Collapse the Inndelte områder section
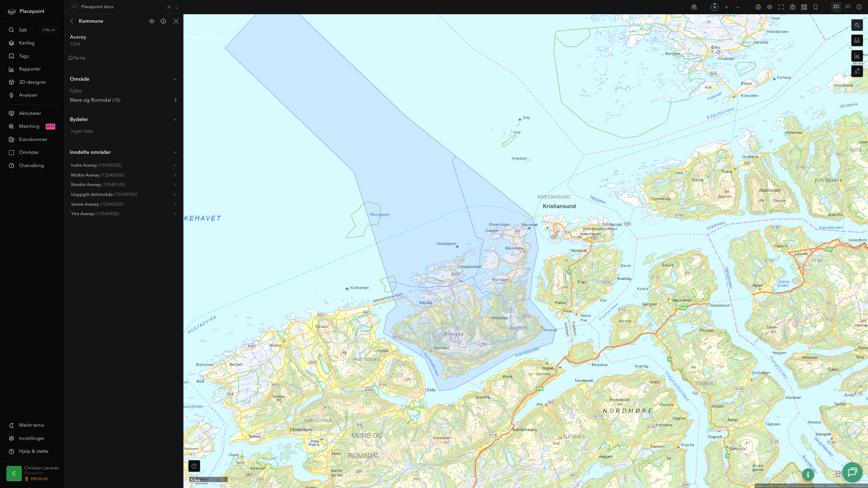 [175, 152]
